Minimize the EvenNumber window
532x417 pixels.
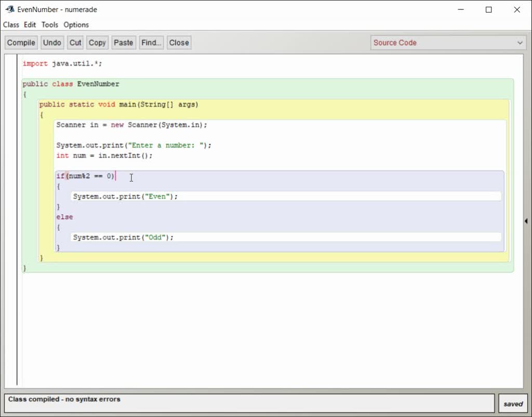point(461,9)
